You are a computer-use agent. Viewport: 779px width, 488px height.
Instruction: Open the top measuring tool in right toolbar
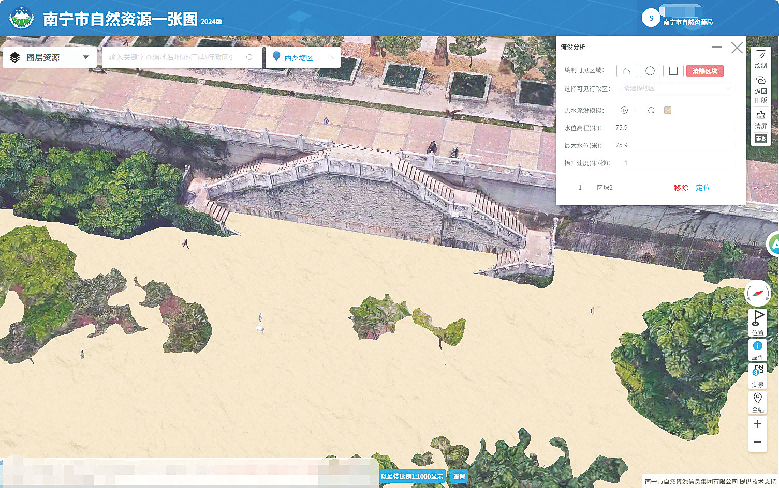pos(760,55)
